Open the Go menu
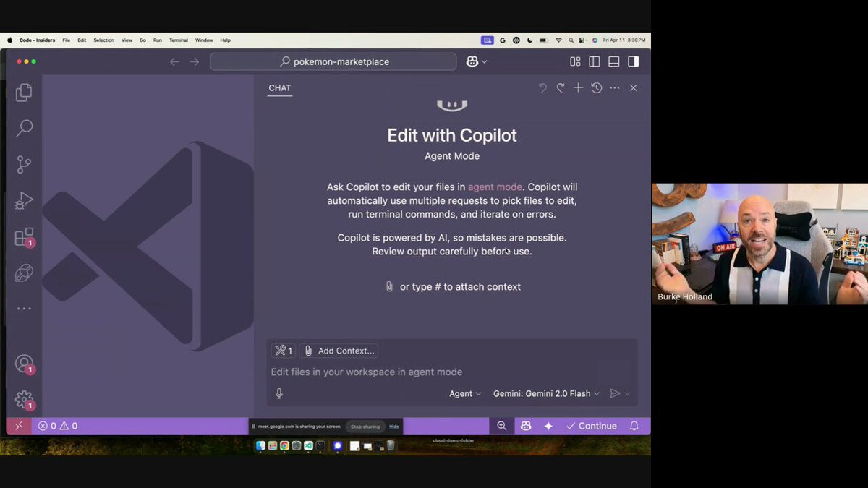 click(x=142, y=40)
